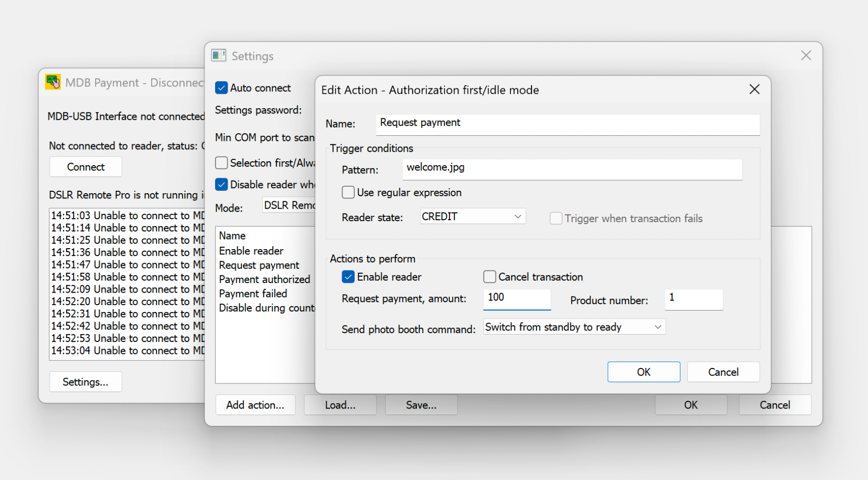868x480 pixels.
Task: Expand the Send photo booth command dropdown
Action: point(574,327)
